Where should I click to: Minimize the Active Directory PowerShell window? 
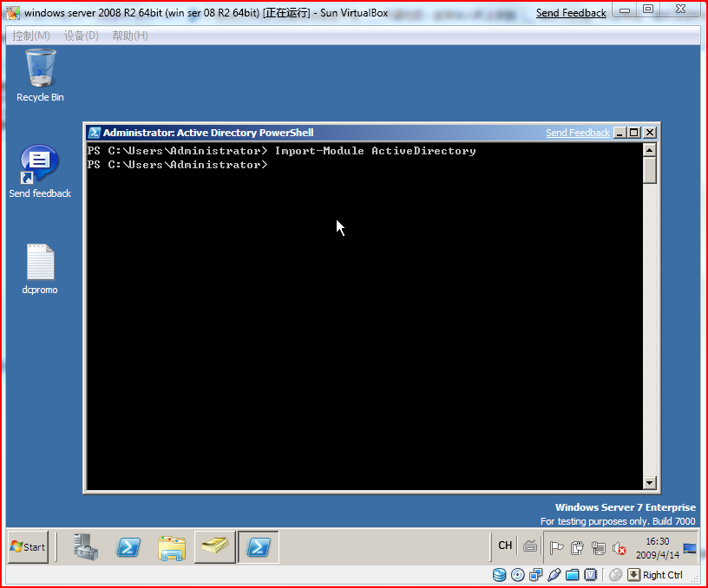click(x=620, y=133)
